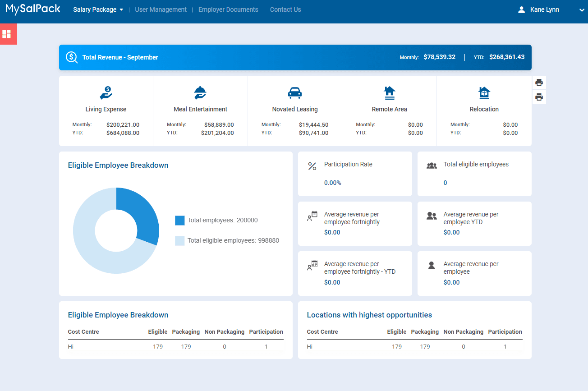588x391 pixels.
Task: Open the User Management menu item
Action: pos(161,9)
